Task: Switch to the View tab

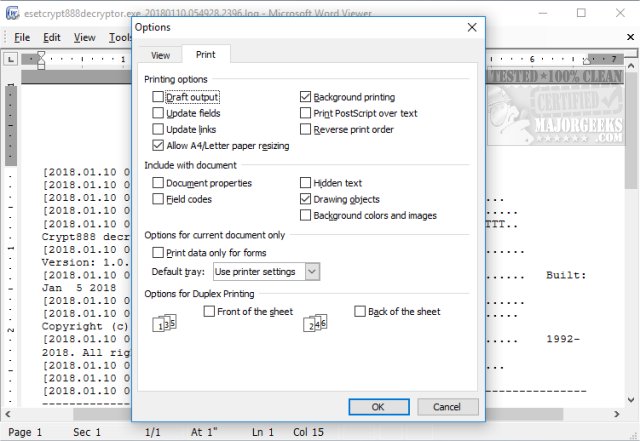Action: [x=160, y=55]
